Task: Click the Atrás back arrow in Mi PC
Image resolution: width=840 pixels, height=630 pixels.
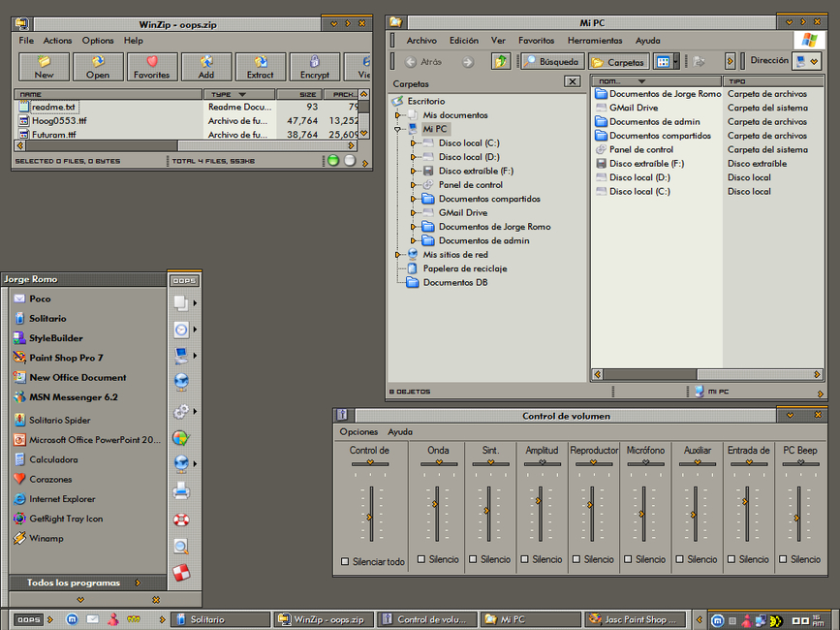Action: click(411, 62)
